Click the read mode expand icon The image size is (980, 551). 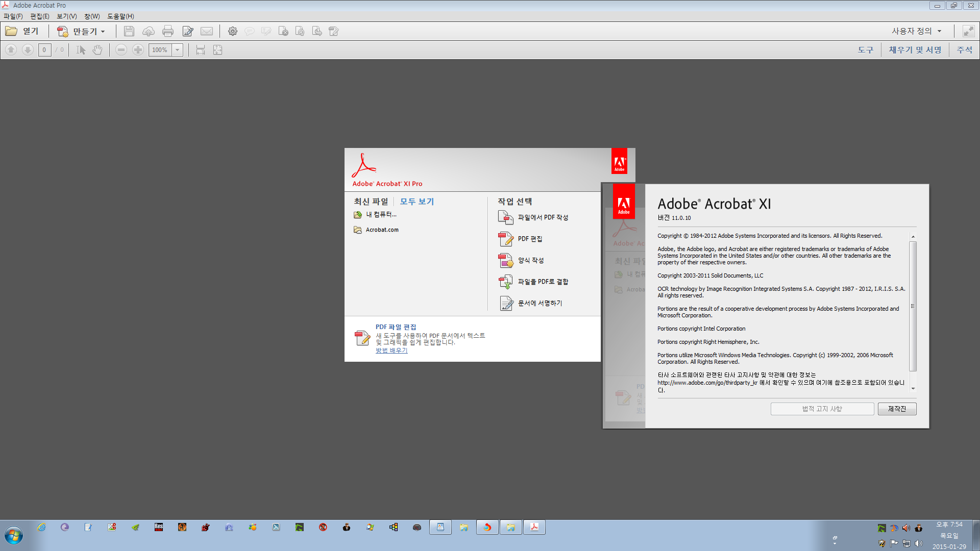[x=968, y=31]
